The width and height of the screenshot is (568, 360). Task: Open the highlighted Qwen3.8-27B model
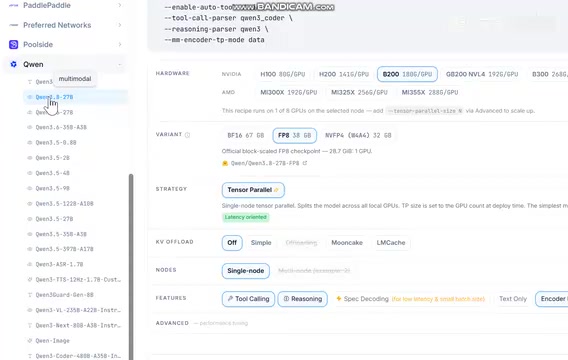tap(75, 97)
